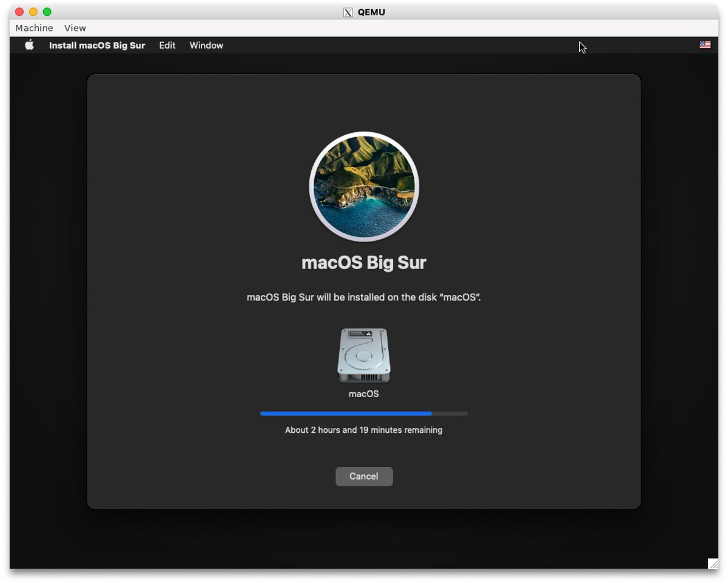The height and width of the screenshot is (584, 728).
Task: Click the 'macOS' disk name label
Action: [x=364, y=394]
